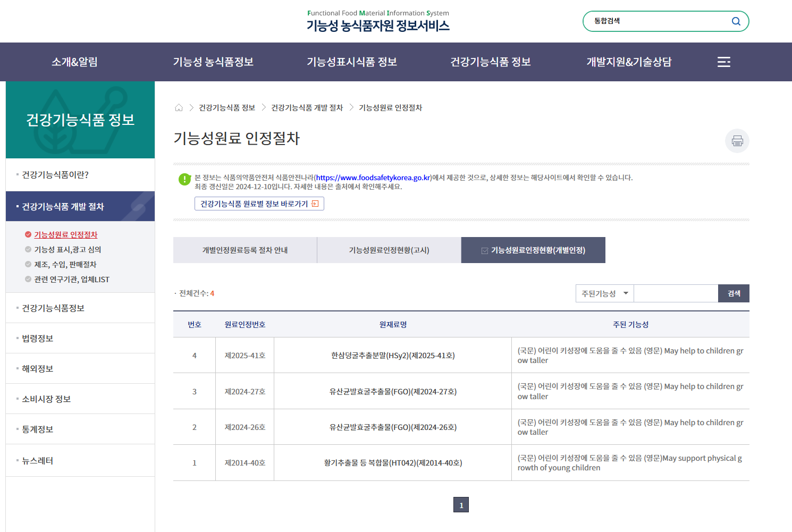Click the arrow icon on 원료별 정보 바로가기

tap(315, 204)
